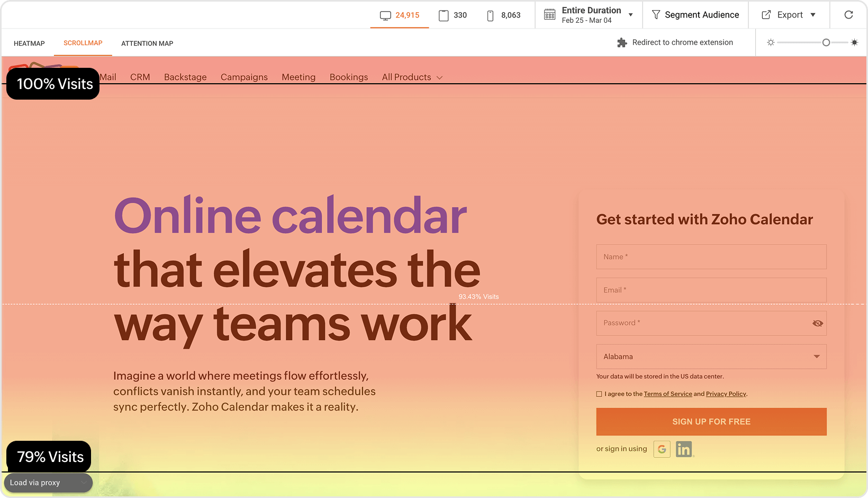Click the 8,063 mobile visits count
The height and width of the screenshot is (498, 868).
511,15
